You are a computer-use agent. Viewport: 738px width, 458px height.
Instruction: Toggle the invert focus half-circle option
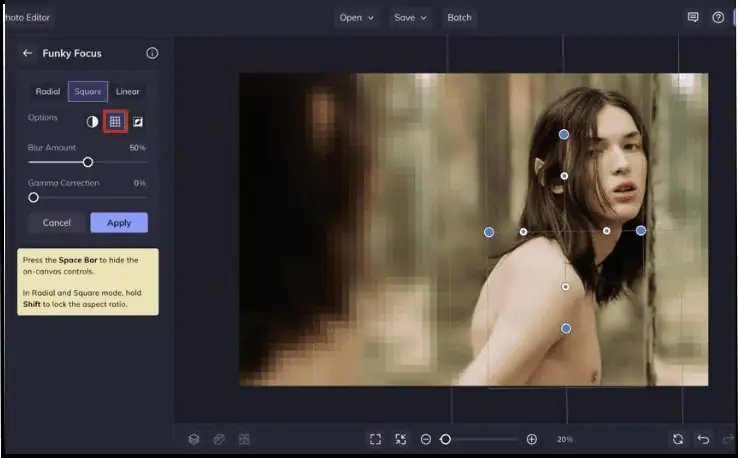[x=92, y=121]
